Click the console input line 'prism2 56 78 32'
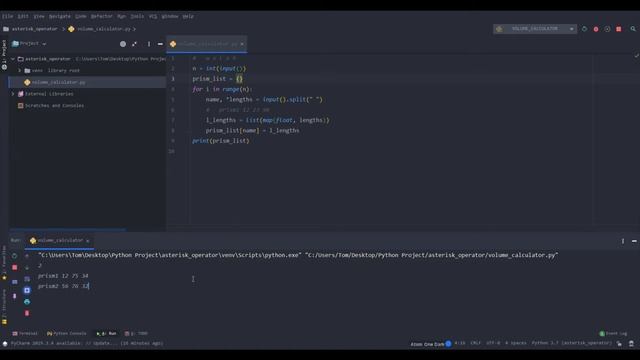The height and width of the screenshot is (360, 640). 63,286
